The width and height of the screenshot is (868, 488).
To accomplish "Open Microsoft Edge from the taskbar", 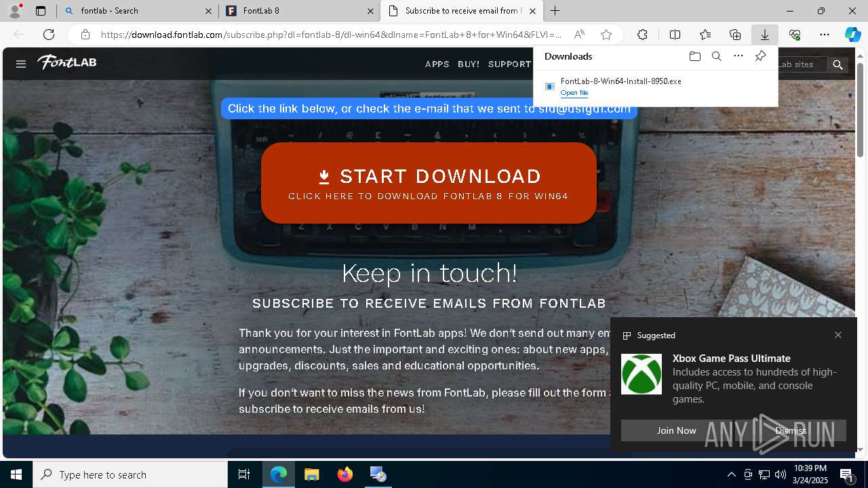I will 279,474.
